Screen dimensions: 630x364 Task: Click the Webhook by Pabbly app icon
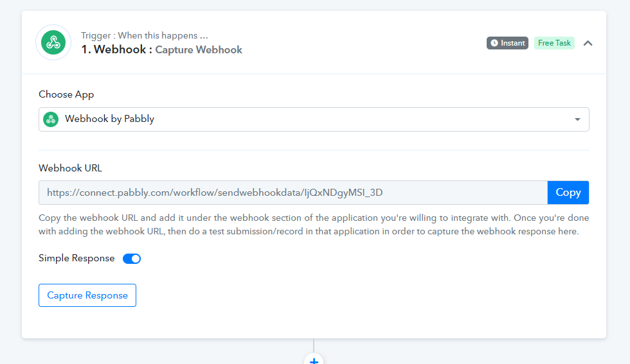tap(51, 119)
